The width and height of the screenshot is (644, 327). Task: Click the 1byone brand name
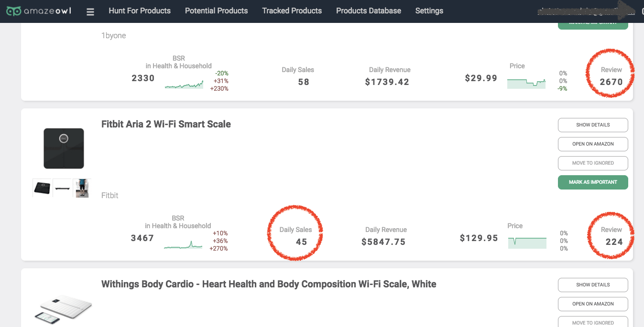tap(113, 36)
